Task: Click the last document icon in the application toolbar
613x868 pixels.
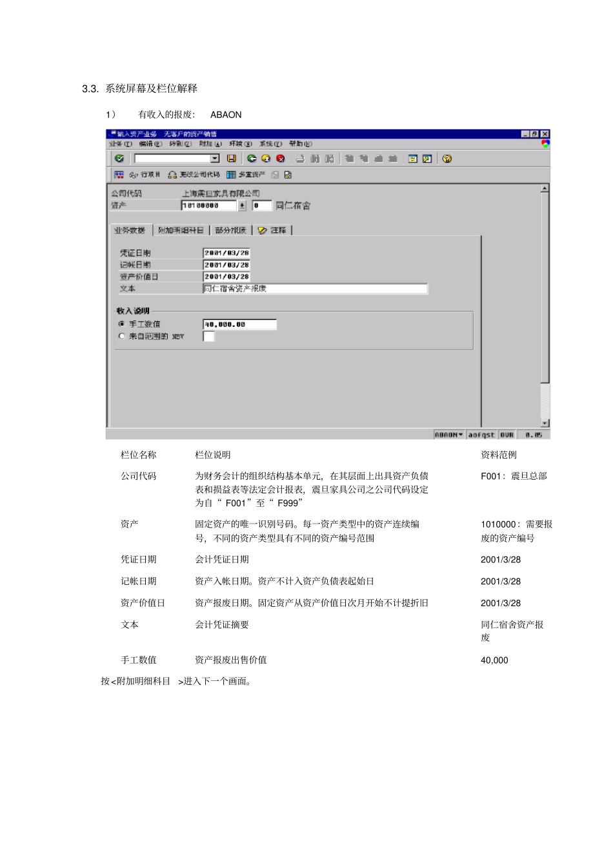Action: click(288, 175)
